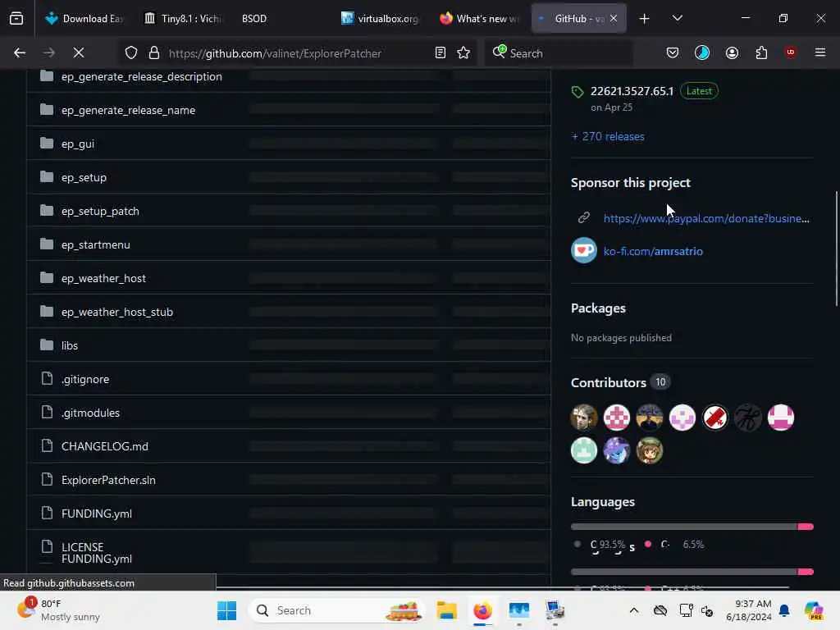Screen dimensions: 840x630
Task: Open Firefox taskbar icon
Action: [x=482, y=610]
